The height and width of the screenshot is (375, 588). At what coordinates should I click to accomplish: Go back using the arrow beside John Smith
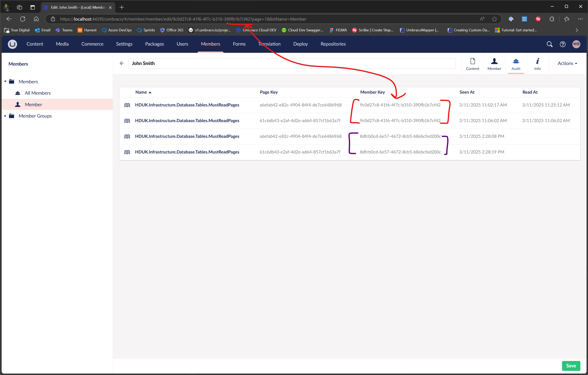(x=122, y=63)
